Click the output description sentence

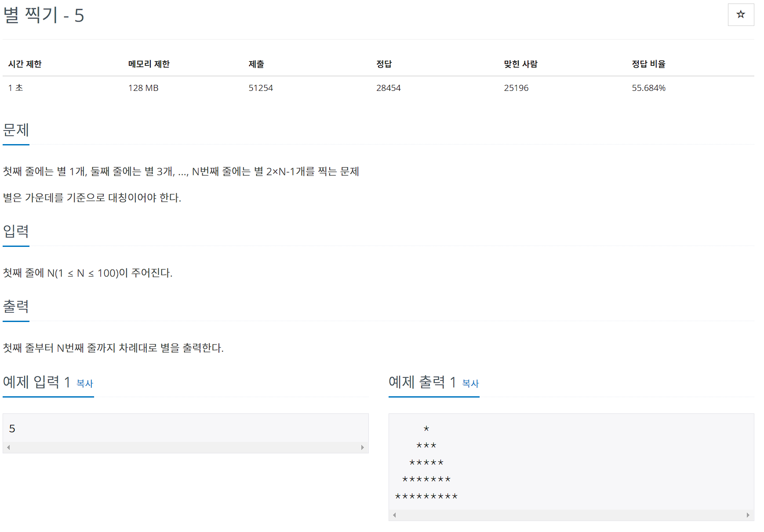point(113,348)
